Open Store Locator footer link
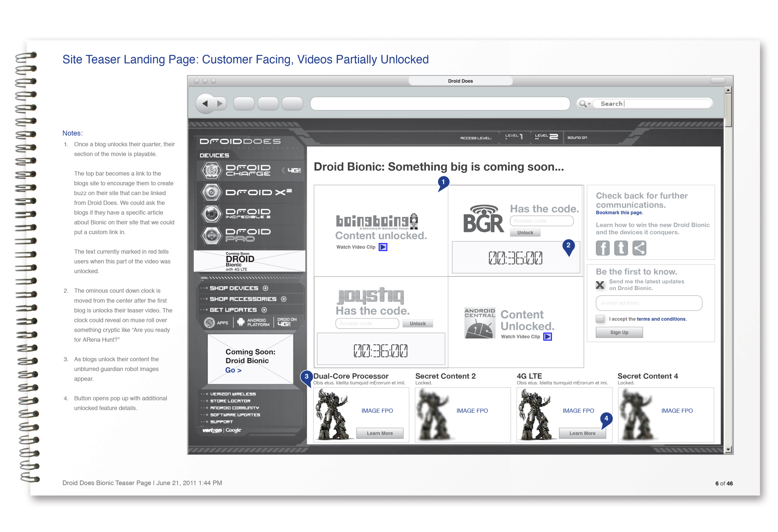 click(230, 401)
